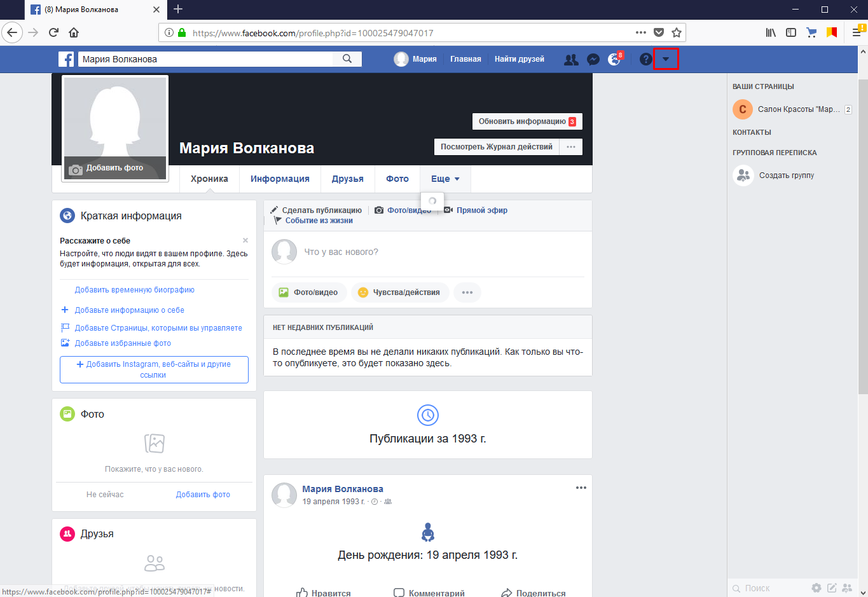Screen dimensions: 868x597
Task: Open Мария Волканова post author link
Action: (x=343, y=489)
